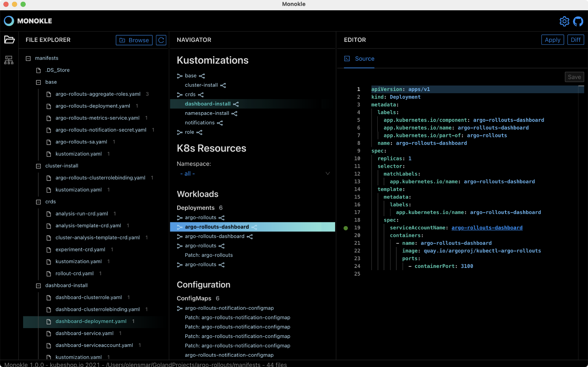Click the file icon of .DS_Store
This screenshot has height=367, width=588.
click(x=39, y=70)
